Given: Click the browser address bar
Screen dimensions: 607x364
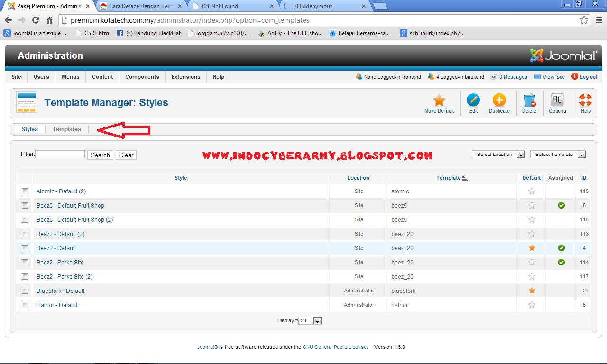Looking at the screenshot, I should [324, 20].
